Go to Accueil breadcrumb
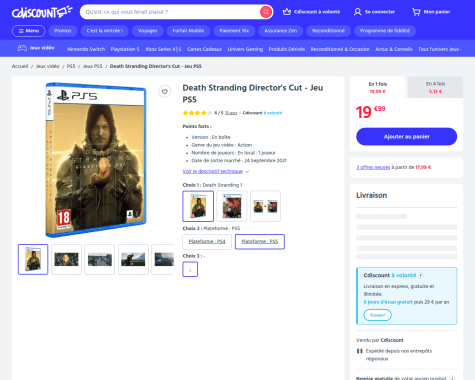This screenshot has width=475, height=380. 20,66
